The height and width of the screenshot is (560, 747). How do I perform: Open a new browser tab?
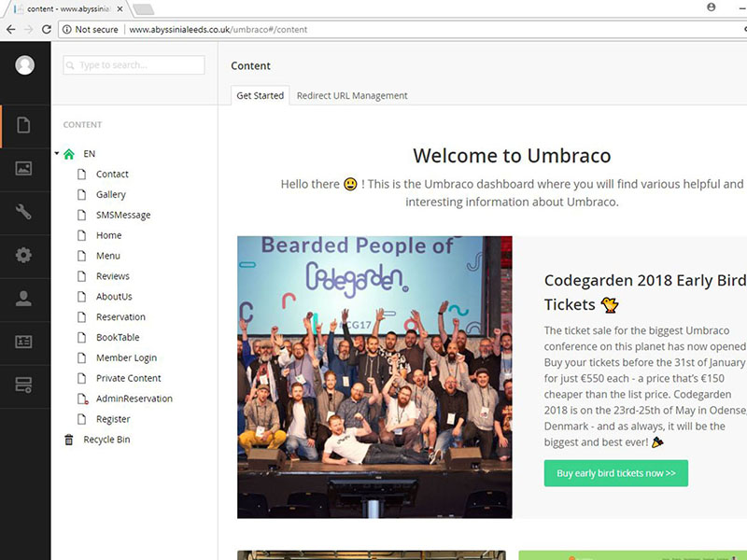point(143,9)
